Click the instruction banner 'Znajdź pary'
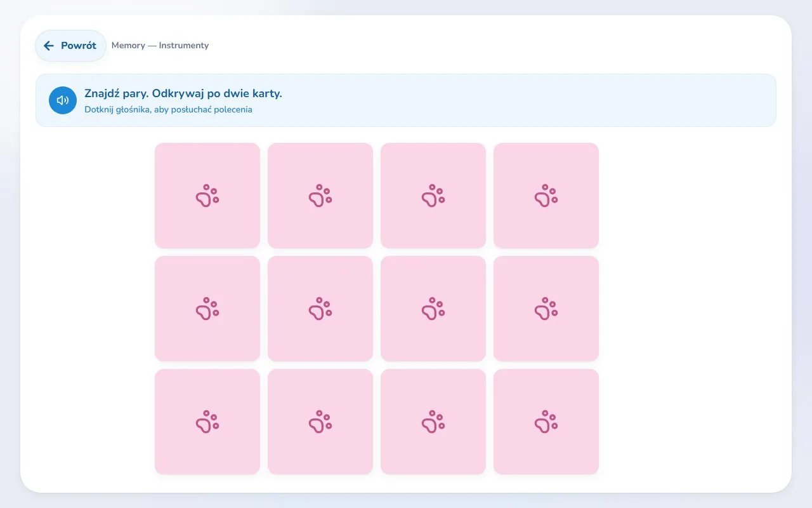This screenshot has width=812, height=508. point(406,100)
